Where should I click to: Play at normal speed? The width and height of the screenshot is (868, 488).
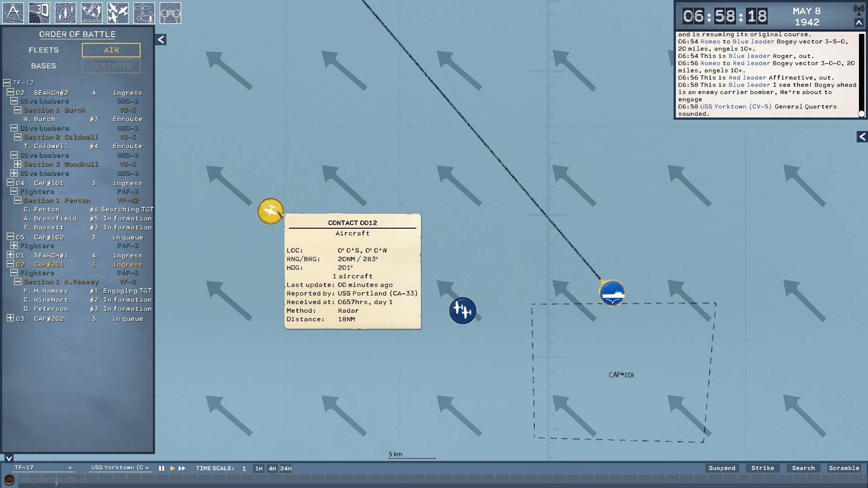pos(172,469)
